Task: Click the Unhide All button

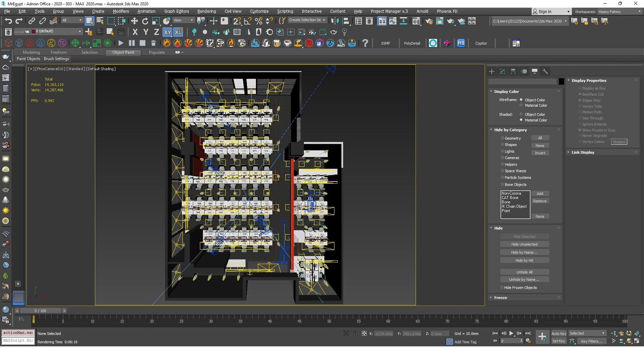Action: click(524, 272)
